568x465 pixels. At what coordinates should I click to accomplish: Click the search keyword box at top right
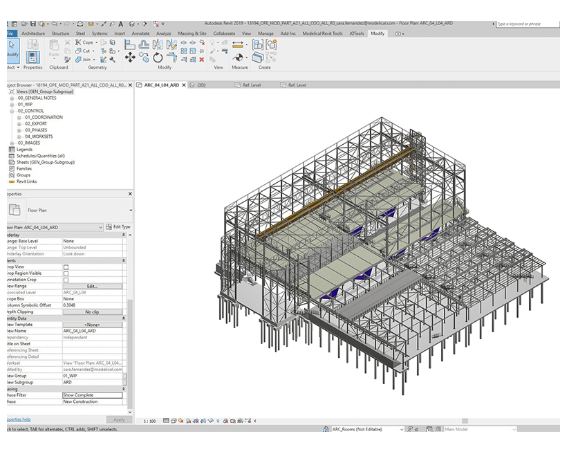(527, 24)
